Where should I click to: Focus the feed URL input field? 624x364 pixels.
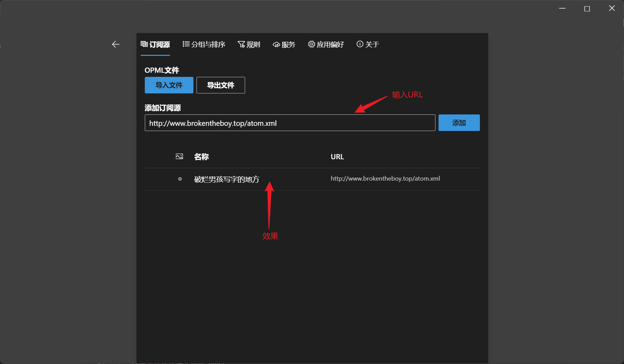[290, 123]
